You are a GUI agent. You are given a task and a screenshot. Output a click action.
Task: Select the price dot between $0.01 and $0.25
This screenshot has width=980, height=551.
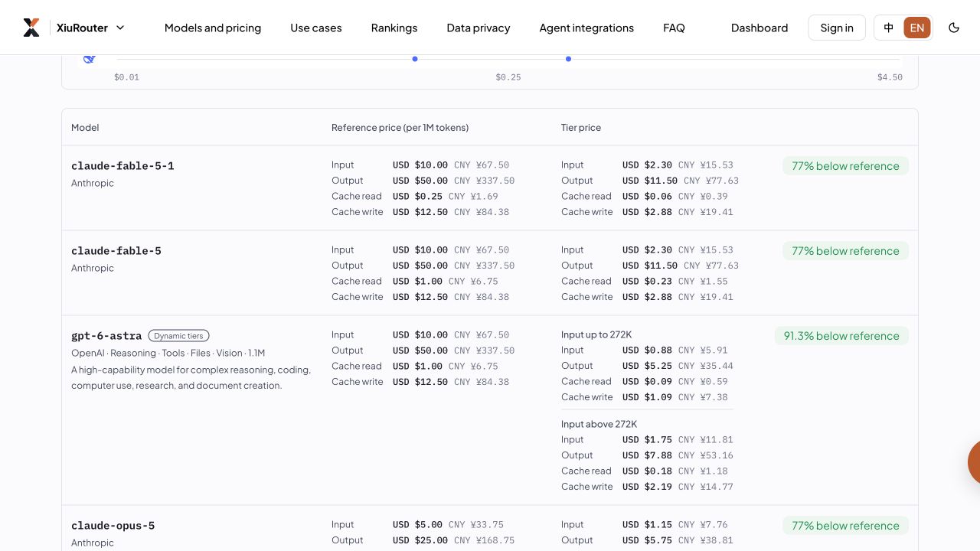click(x=415, y=59)
